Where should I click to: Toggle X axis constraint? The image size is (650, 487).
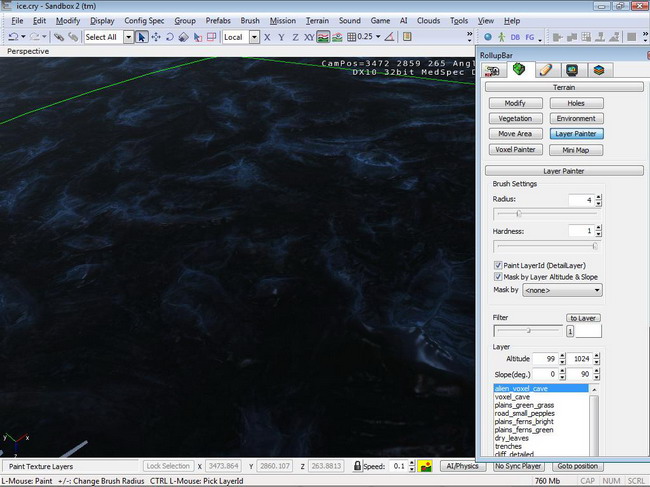(x=267, y=37)
